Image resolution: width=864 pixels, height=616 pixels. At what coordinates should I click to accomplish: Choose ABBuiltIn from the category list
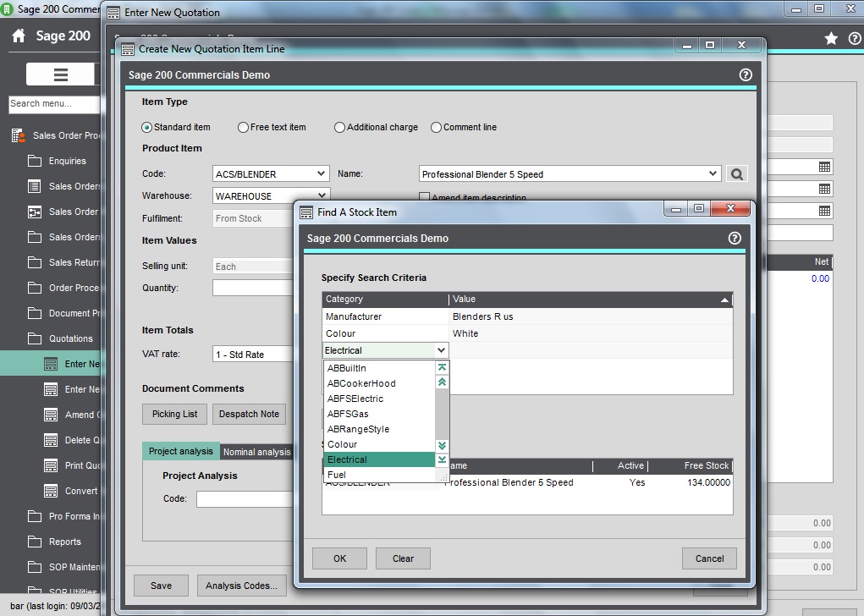point(380,368)
